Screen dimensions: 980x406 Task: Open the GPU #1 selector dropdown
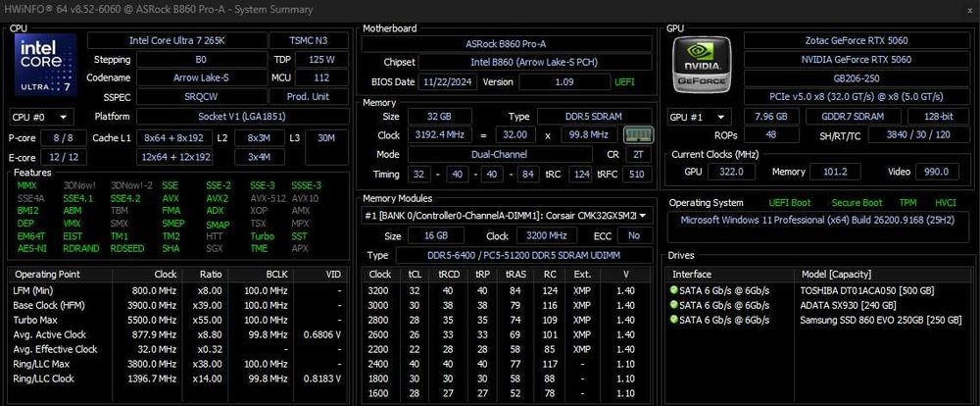point(700,117)
